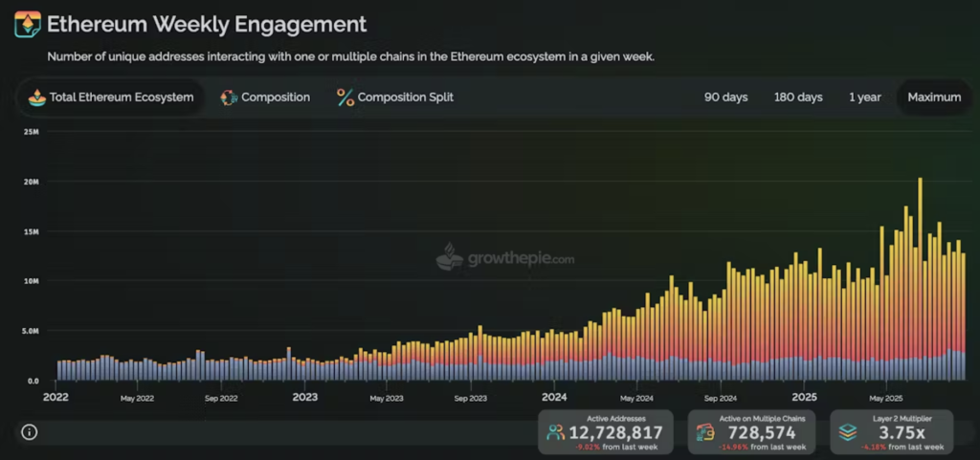The image size is (980, 460).
Task: Click the Total Ethereum Ecosystem stack icon
Action: tap(36, 97)
